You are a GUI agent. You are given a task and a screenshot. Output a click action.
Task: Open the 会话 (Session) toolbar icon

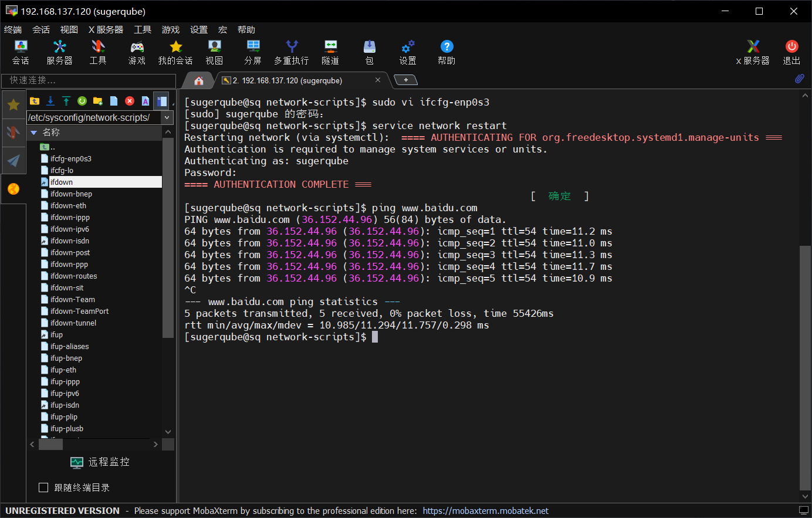[21, 52]
